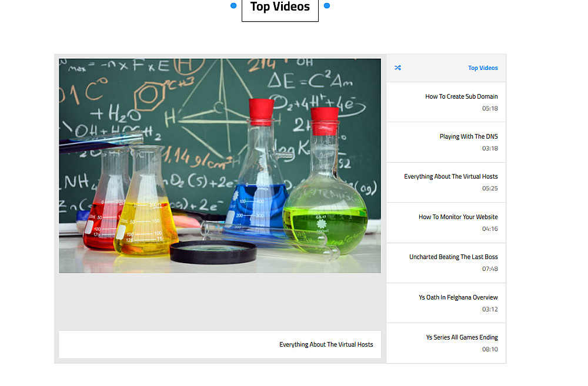This screenshot has width=588, height=386.
Task: Click the 08:10 duration text
Action: point(490,349)
